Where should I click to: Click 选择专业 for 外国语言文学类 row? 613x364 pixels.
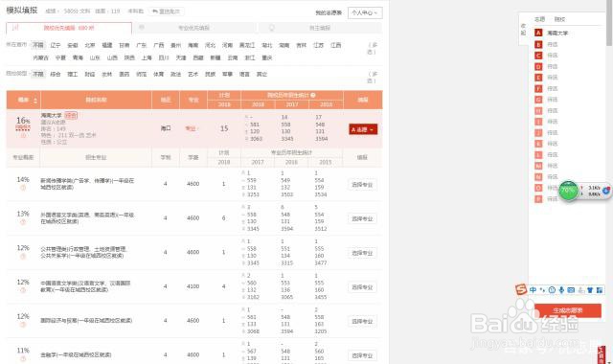(x=362, y=218)
